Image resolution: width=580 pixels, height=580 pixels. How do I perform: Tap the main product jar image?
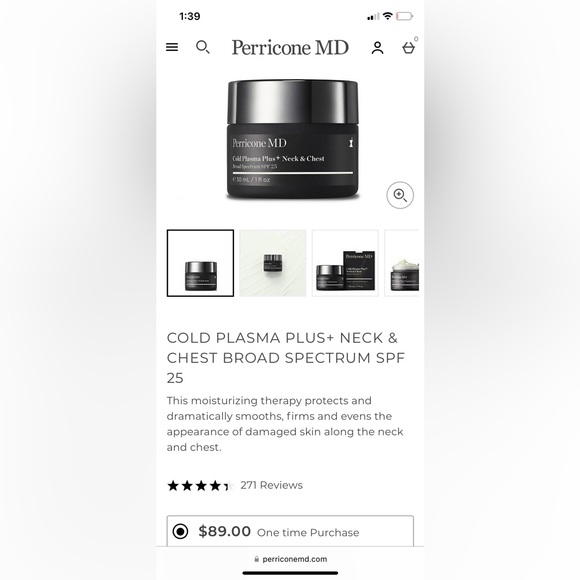tap(292, 140)
